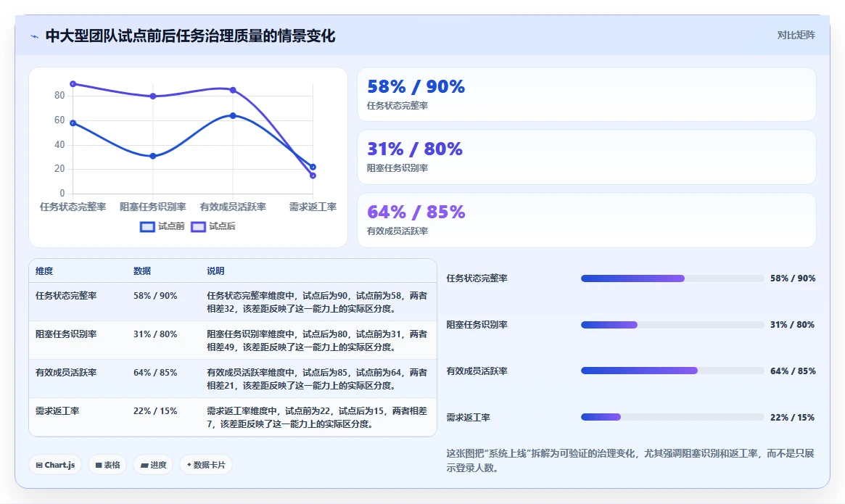Click the 31% / 80% stat card
Viewport: 845px width, 504px height.
pyautogui.click(x=586, y=157)
